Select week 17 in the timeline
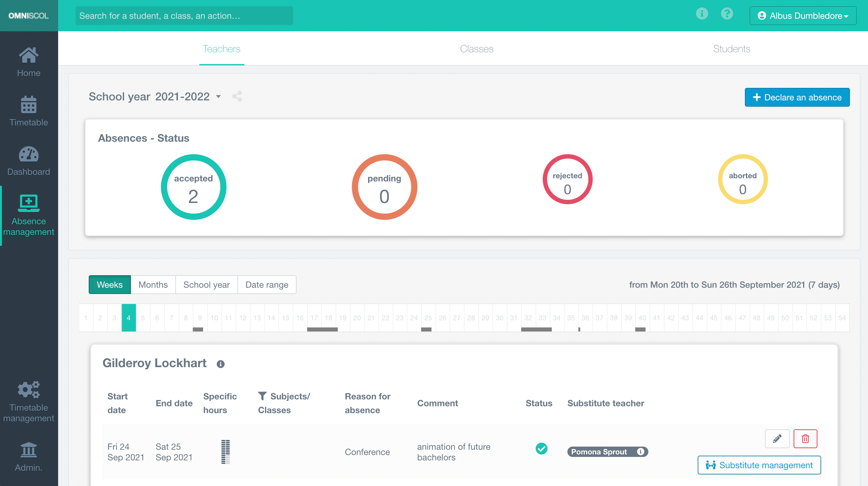 (x=314, y=318)
